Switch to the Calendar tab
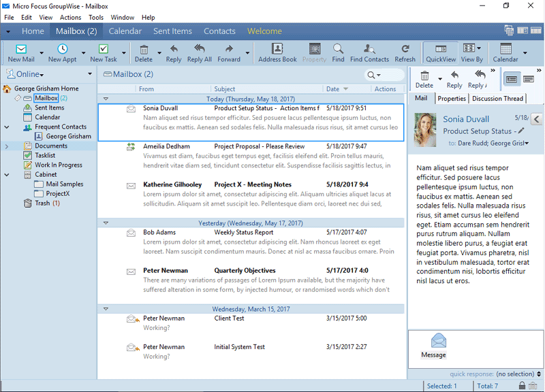The width and height of the screenshot is (545, 392). (x=125, y=31)
